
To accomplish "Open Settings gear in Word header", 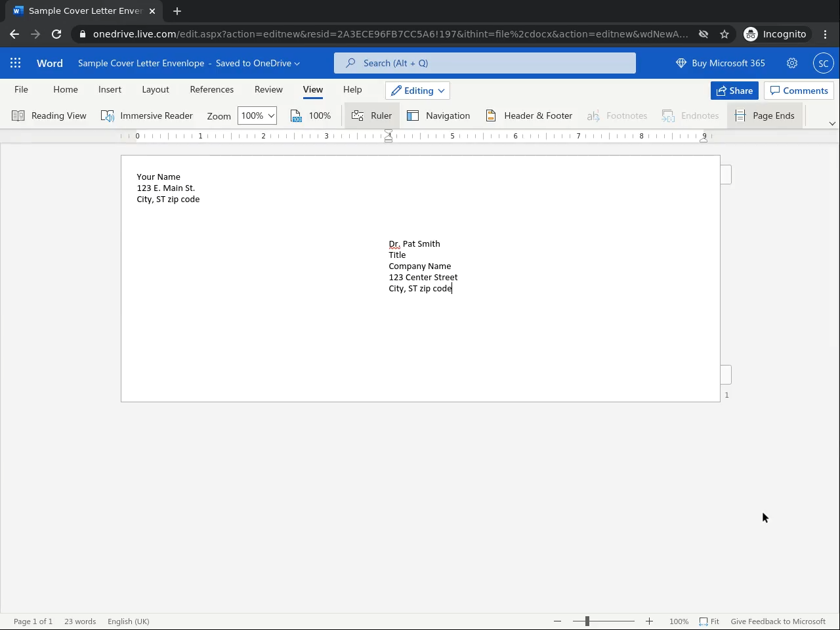I will pos(792,63).
